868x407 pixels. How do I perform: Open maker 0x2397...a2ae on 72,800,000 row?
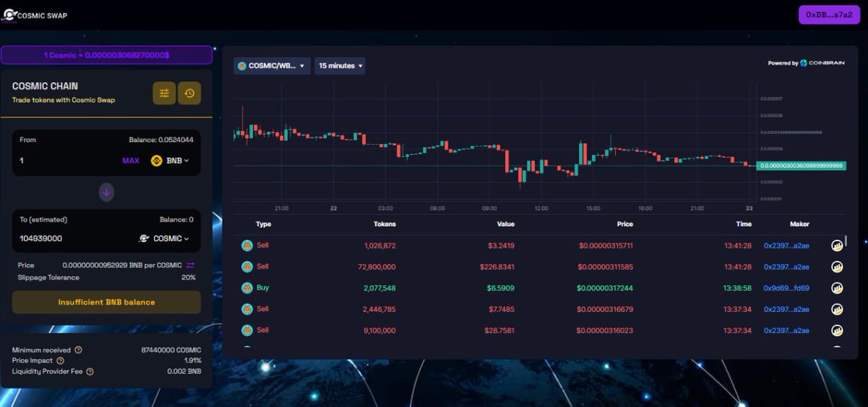[786, 267]
